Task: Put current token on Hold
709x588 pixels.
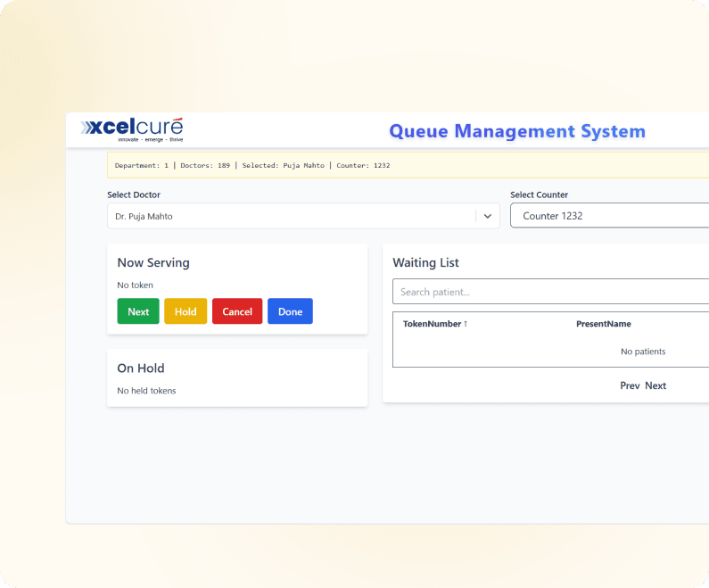Action: tap(185, 311)
